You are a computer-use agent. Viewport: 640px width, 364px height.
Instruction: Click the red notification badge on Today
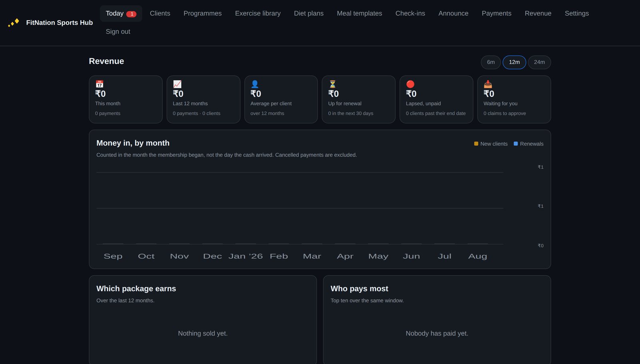click(x=131, y=14)
